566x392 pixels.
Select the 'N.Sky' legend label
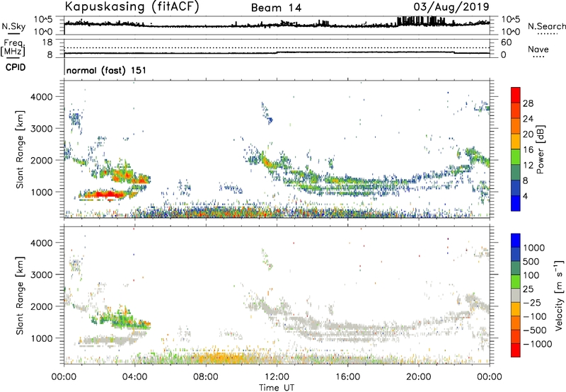pos(13,27)
